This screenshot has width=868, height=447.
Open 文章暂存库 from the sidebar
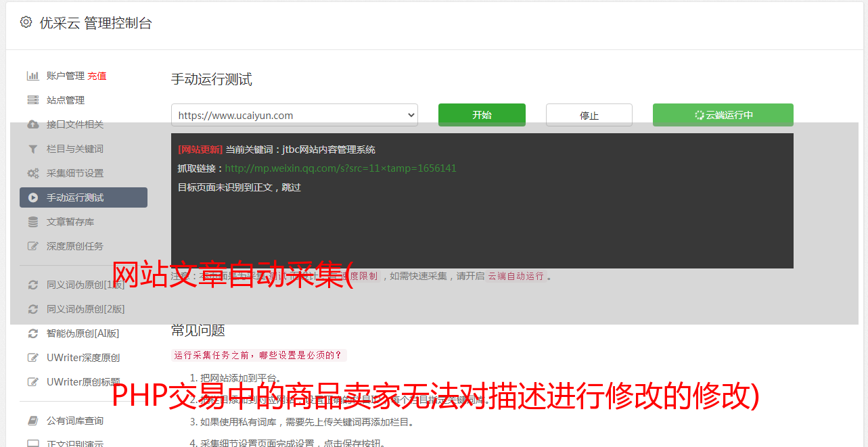coord(70,222)
